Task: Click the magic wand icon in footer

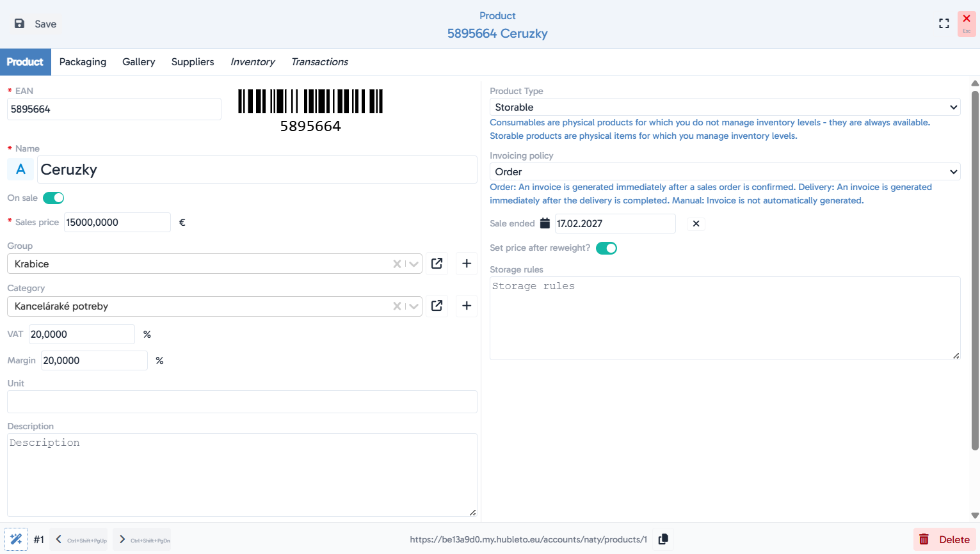Action: click(x=16, y=539)
